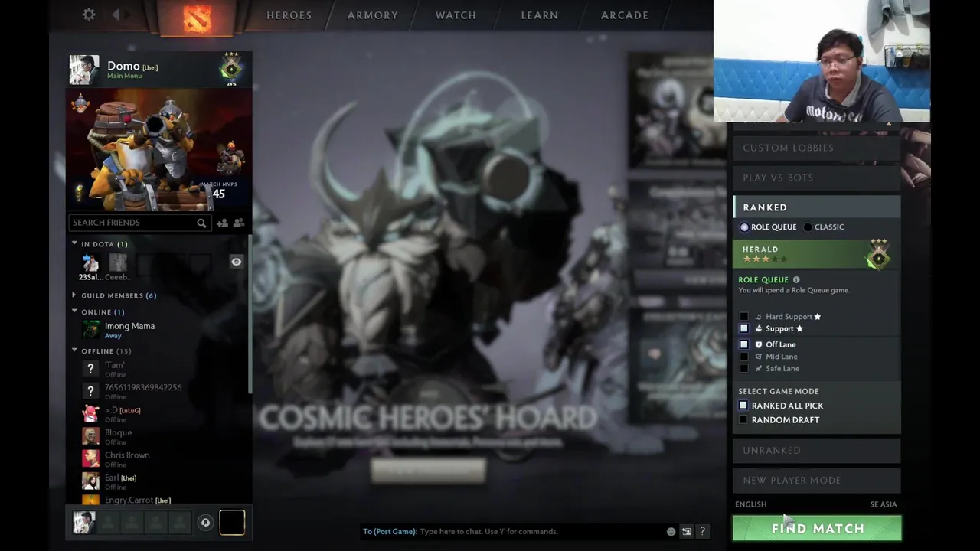The width and height of the screenshot is (980, 551).
Task: Click the Cosmic Heroes' Hoard banner button
Action: 428,471
